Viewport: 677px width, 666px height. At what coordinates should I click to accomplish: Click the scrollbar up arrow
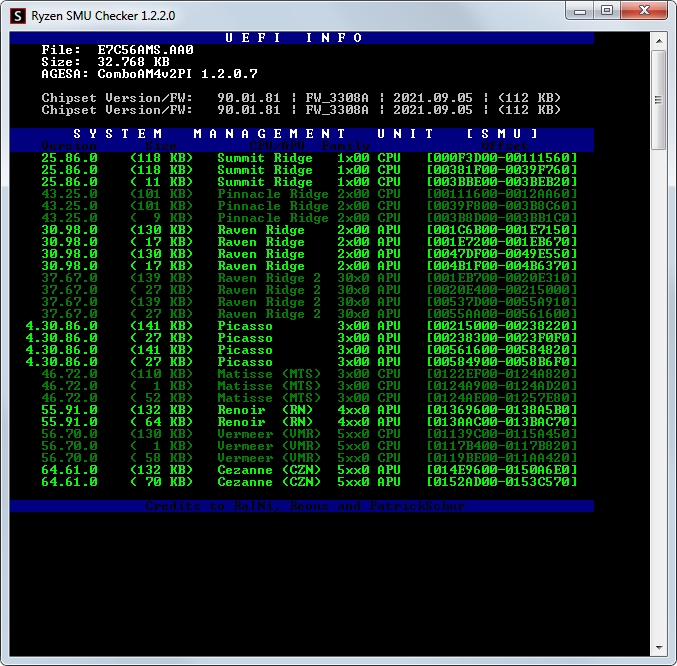[659, 41]
